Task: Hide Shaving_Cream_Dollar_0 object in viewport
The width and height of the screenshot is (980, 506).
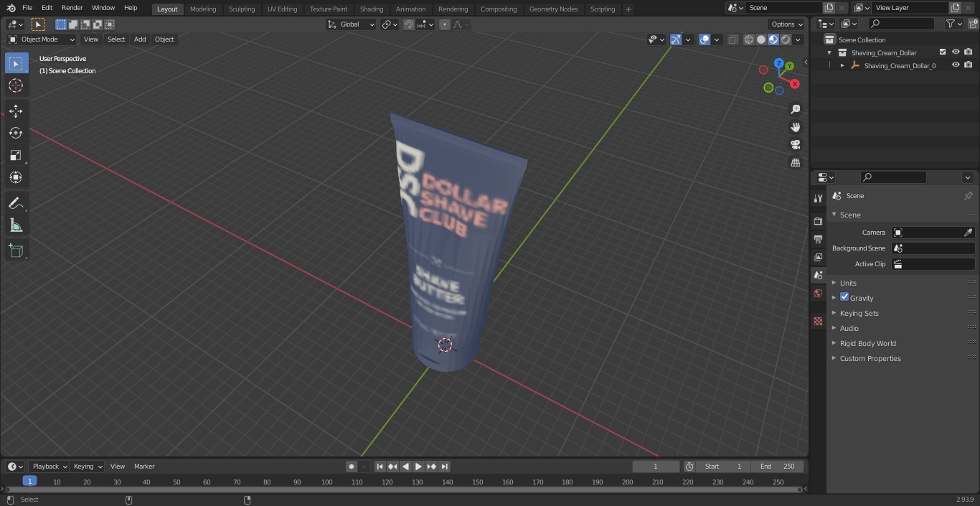Action: pyautogui.click(x=956, y=65)
